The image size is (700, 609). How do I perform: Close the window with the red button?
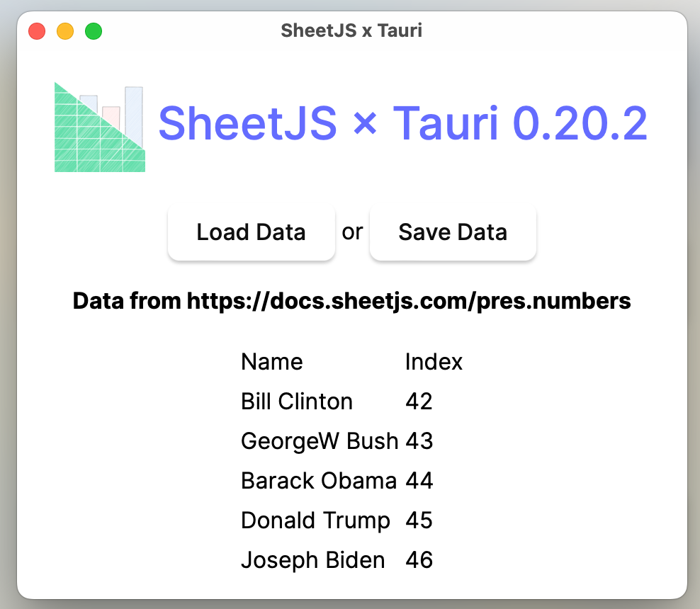point(37,31)
